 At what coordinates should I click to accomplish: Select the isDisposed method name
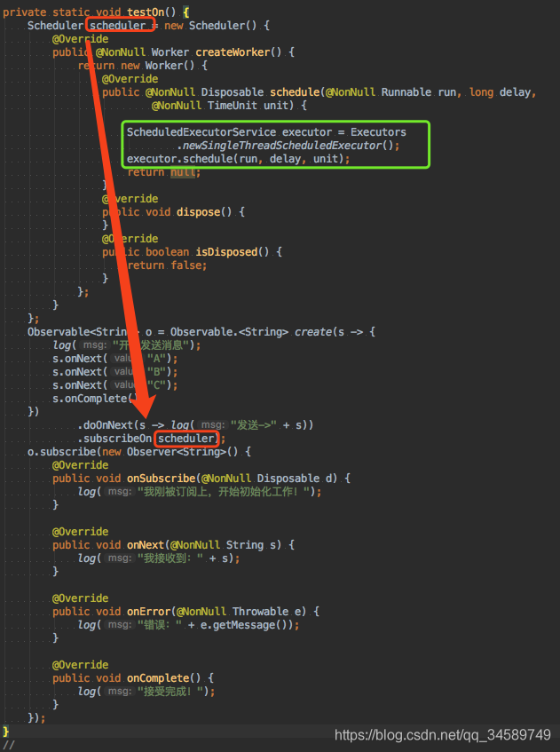[x=226, y=252]
